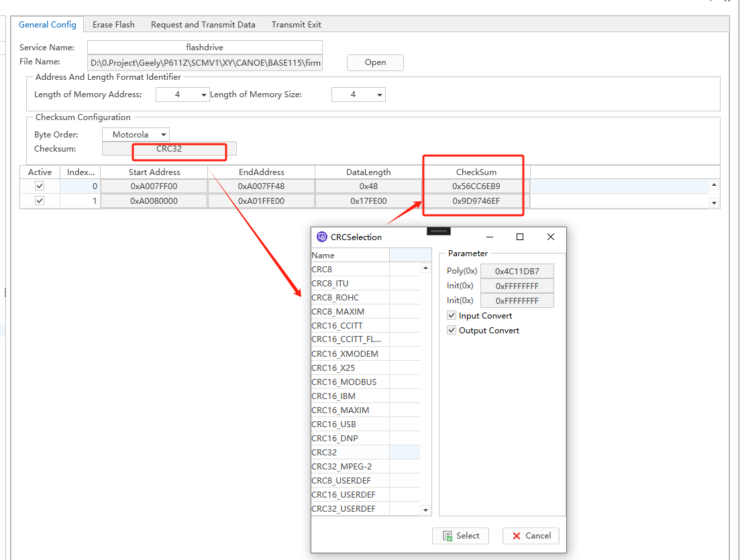Confirm with the Select button
This screenshot has height=560, width=740.
pos(460,536)
